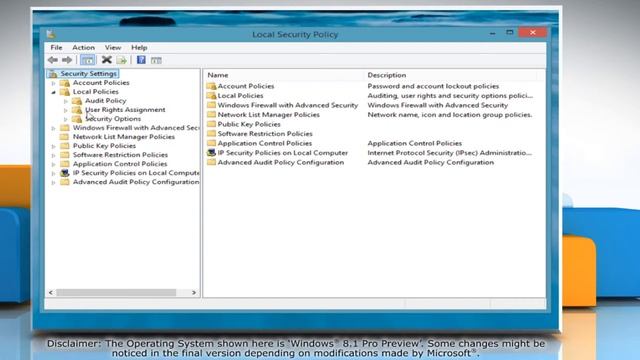
Task: Click the tree pane scroll right arrow
Action: click(x=194, y=293)
